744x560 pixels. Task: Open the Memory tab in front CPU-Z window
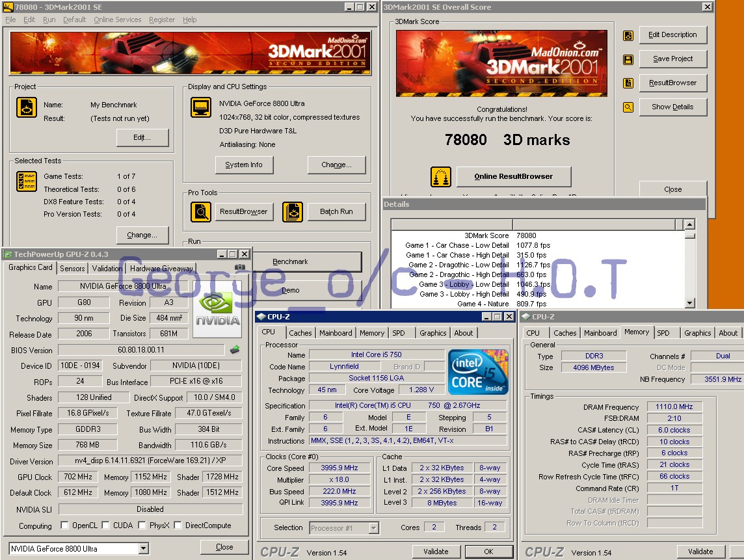pyautogui.click(x=372, y=333)
